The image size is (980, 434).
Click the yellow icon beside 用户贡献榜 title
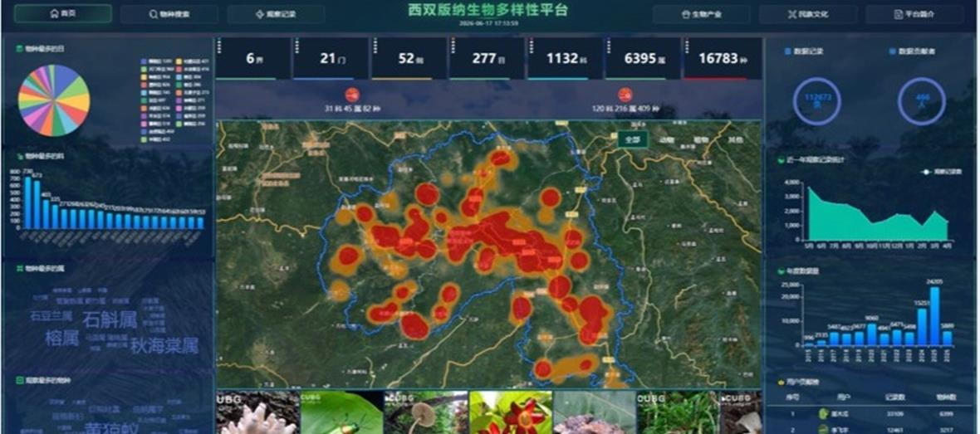click(x=782, y=383)
